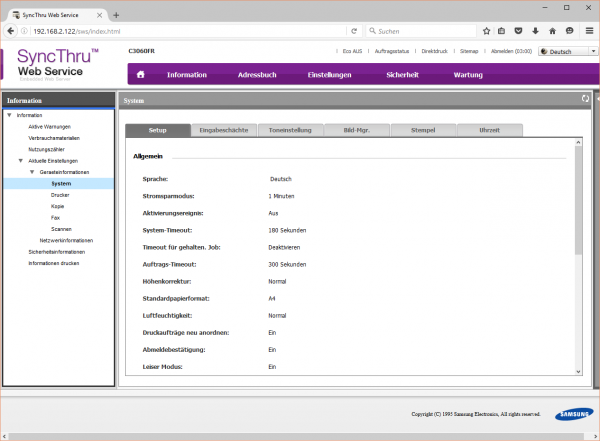Bookmark this page with star icon
600x441 pixels.
486,31
